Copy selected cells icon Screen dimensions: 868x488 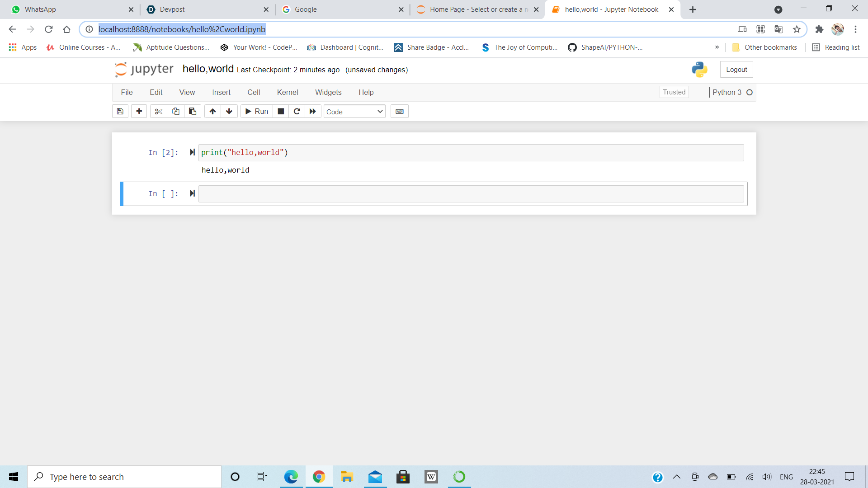coord(175,111)
